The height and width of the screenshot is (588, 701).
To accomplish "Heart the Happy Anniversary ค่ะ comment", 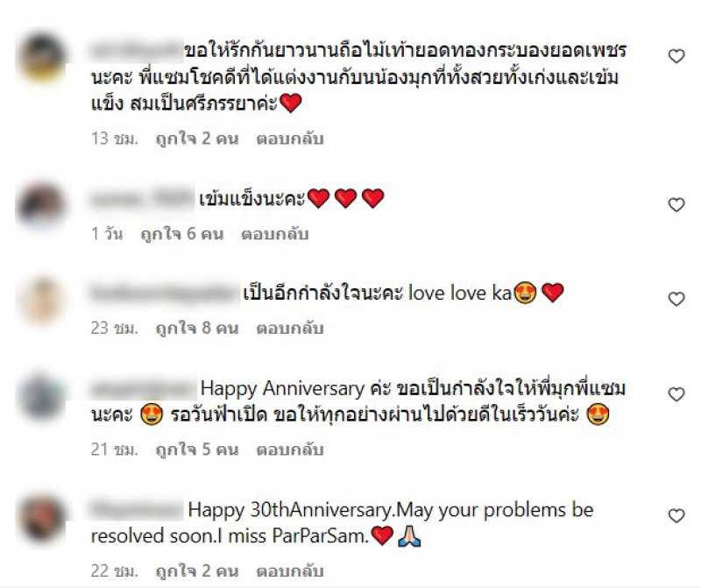I will tap(676, 394).
